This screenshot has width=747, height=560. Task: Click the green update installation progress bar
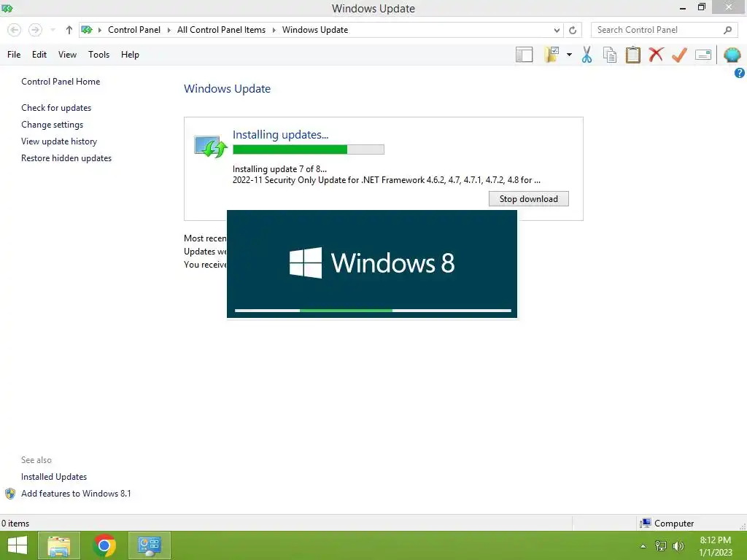click(x=309, y=149)
